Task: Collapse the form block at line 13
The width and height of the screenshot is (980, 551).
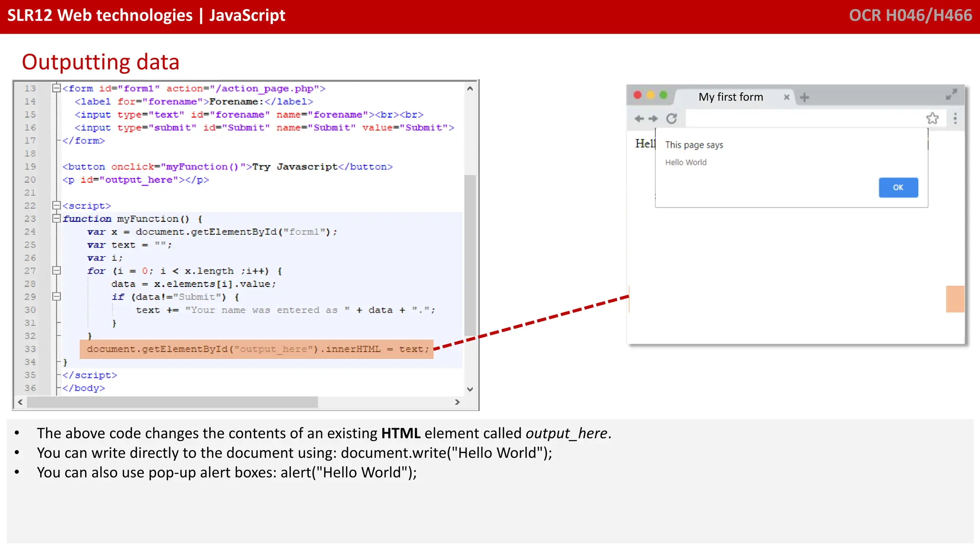Action: coord(56,88)
